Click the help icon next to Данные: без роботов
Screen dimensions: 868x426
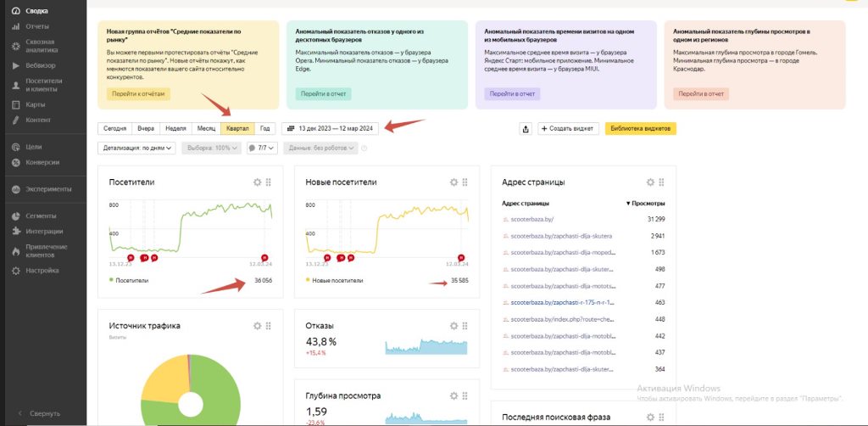pyautogui.click(x=364, y=149)
